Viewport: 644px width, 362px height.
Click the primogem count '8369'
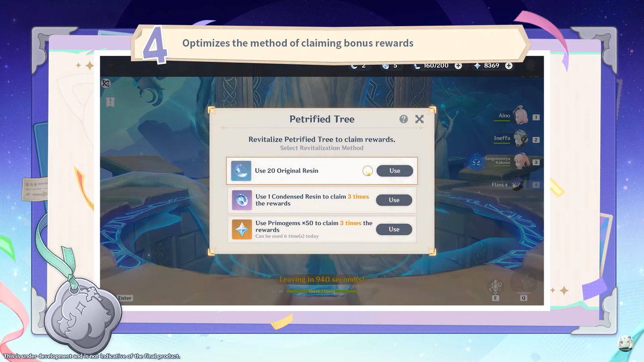coord(492,66)
